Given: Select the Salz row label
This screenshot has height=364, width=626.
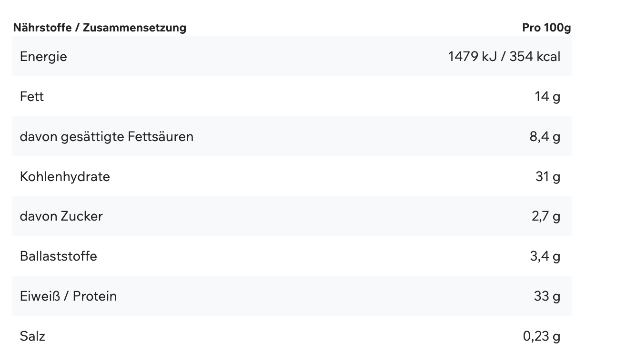Looking at the screenshot, I should pyautogui.click(x=32, y=336).
